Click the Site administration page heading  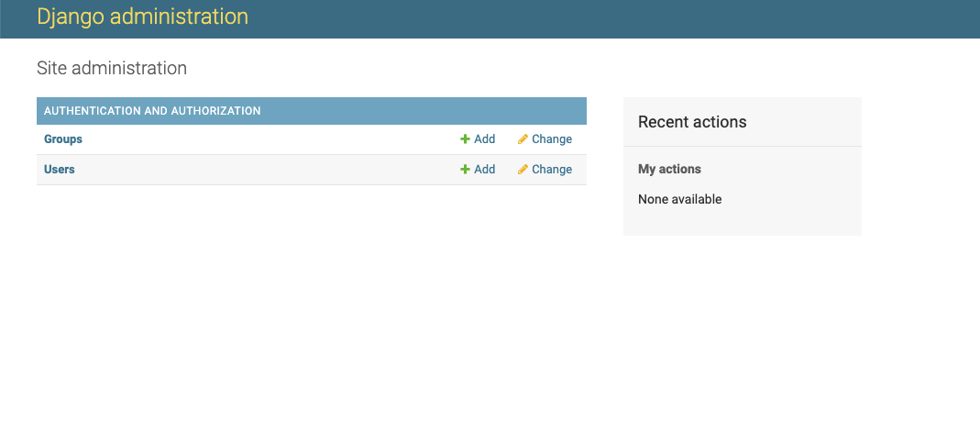click(112, 68)
